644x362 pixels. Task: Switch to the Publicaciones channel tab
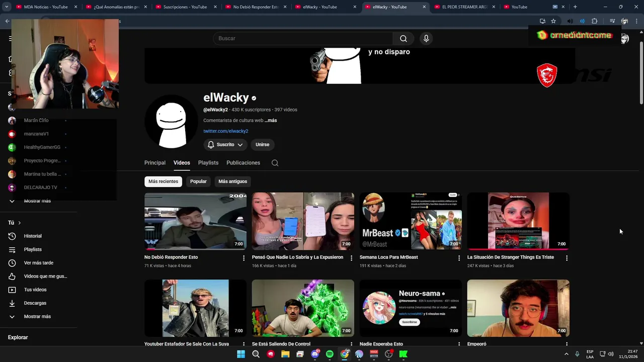click(x=244, y=163)
